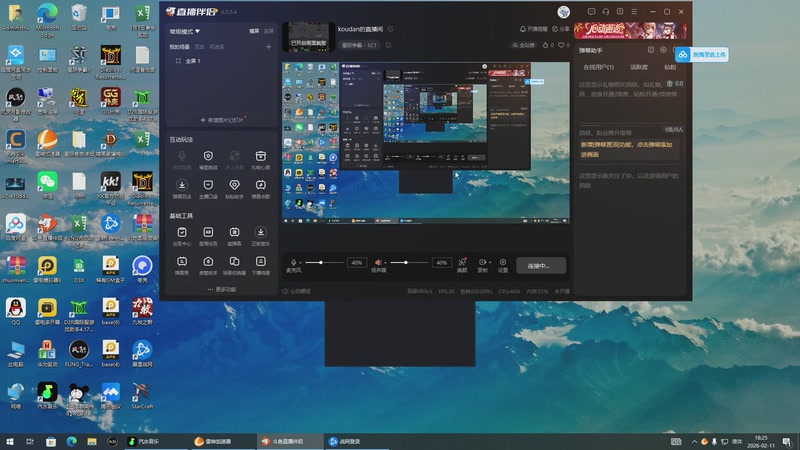Screen dimensions: 800x450
Task: Open the 场景切换器 icon
Action: [234, 261]
